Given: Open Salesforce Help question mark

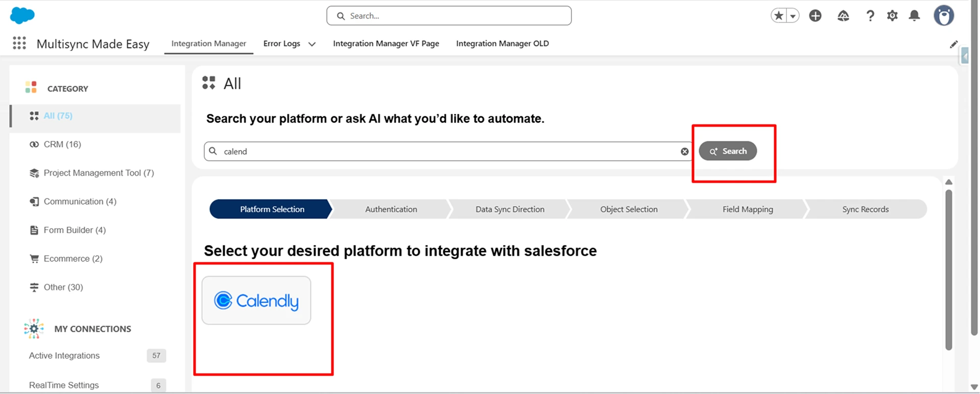Looking at the screenshot, I should pos(870,16).
